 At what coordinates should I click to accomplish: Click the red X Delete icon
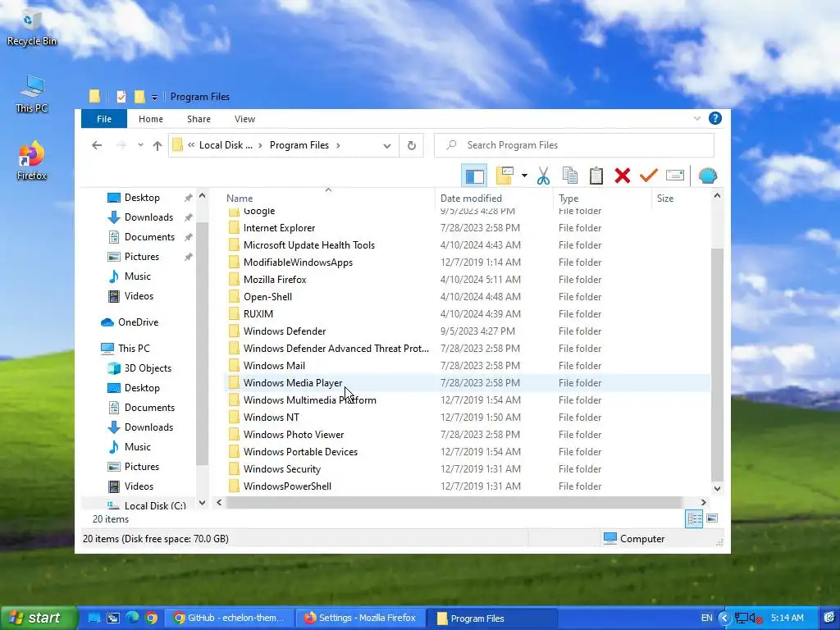tap(622, 176)
